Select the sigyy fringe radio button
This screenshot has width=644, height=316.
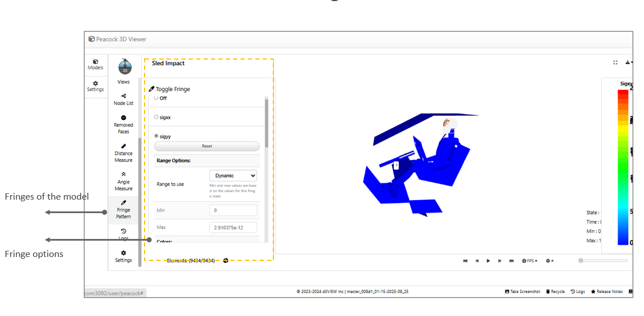(x=156, y=136)
